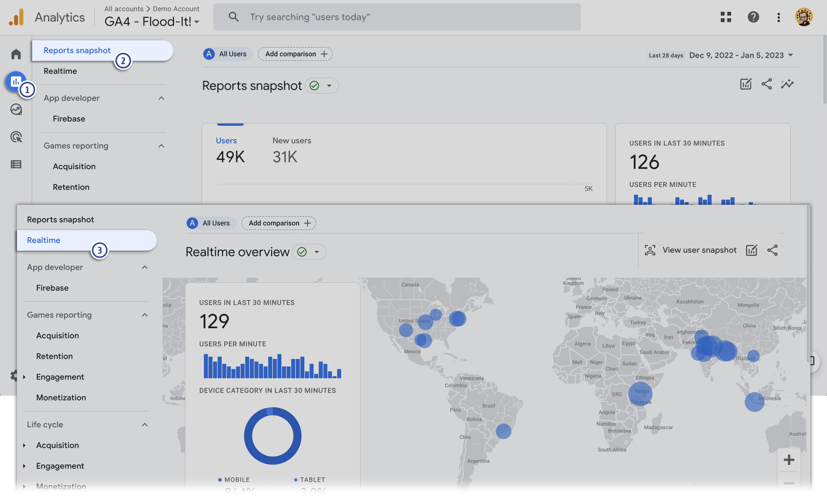Click the Demo Account breadcrumb
The image size is (827, 504).
176,9
